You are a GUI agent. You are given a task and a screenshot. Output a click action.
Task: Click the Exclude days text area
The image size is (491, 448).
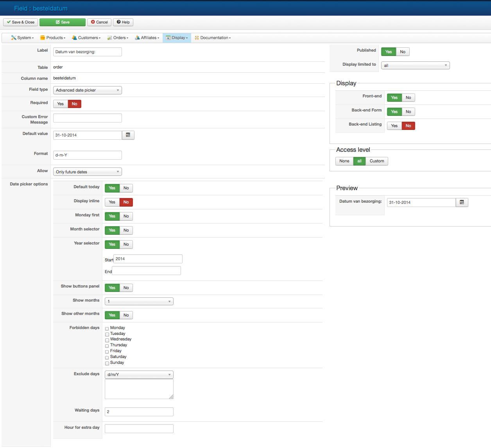pyautogui.click(x=139, y=389)
